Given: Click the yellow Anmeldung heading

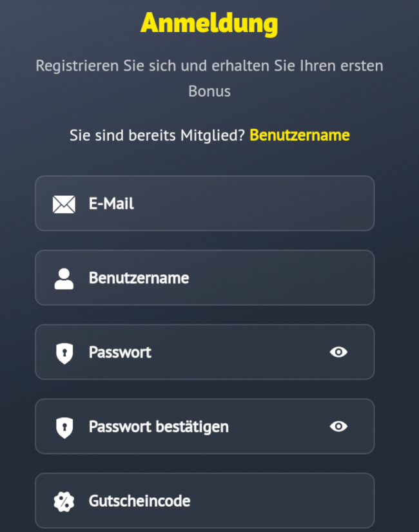Looking at the screenshot, I should point(209,23).
